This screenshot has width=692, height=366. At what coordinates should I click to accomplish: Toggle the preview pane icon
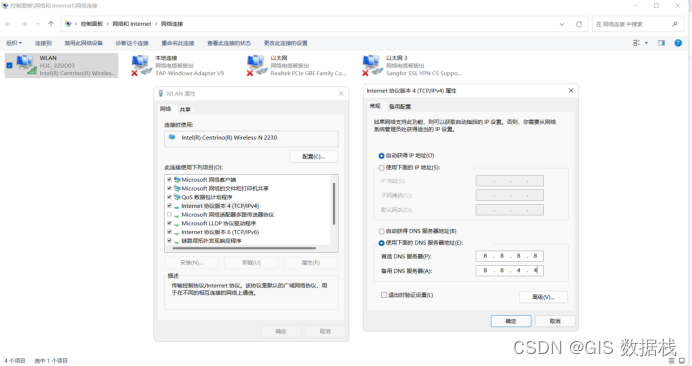coord(661,43)
